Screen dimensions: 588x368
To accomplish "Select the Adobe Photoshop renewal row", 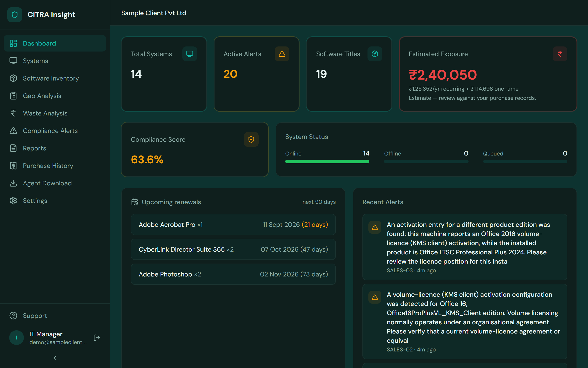I will [x=233, y=274].
